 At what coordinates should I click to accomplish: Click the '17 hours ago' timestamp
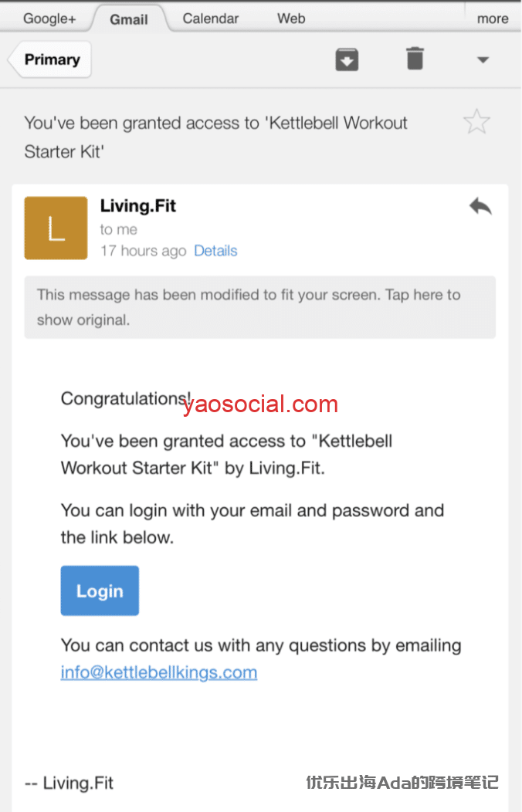(144, 251)
